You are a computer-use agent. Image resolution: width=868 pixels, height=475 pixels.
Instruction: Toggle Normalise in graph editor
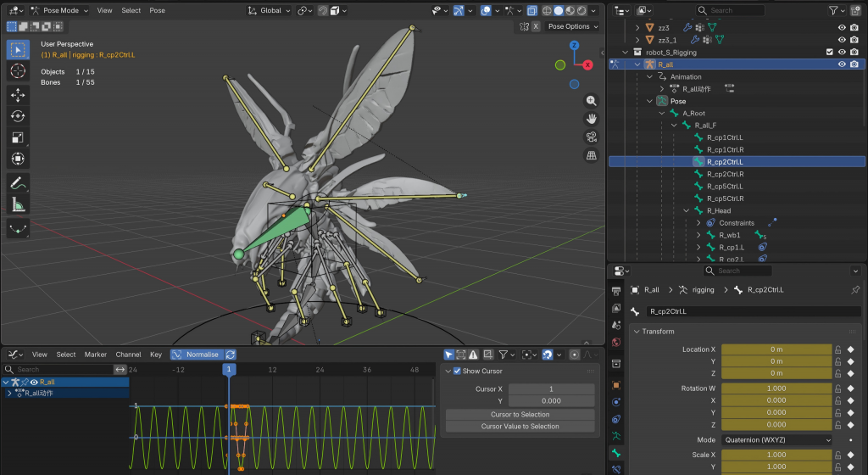(x=196, y=355)
